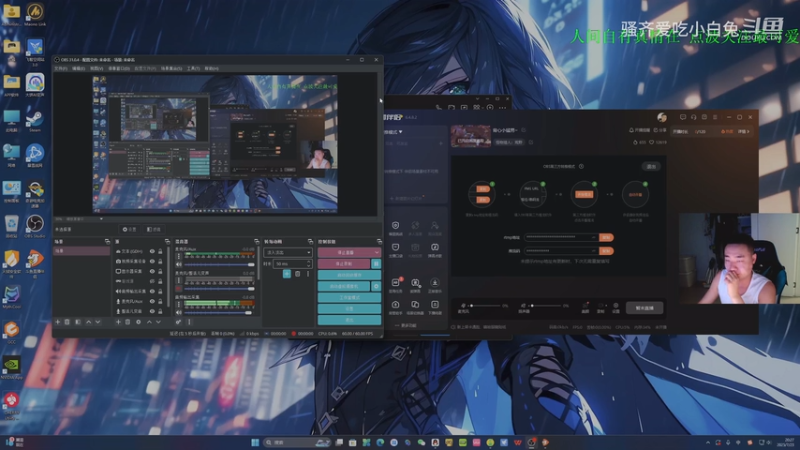The height and width of the screenshot is (450, 800).
Task: Add a new scene in OBS scenes panel
Action: pyautogui.click(x=58, y=322)
